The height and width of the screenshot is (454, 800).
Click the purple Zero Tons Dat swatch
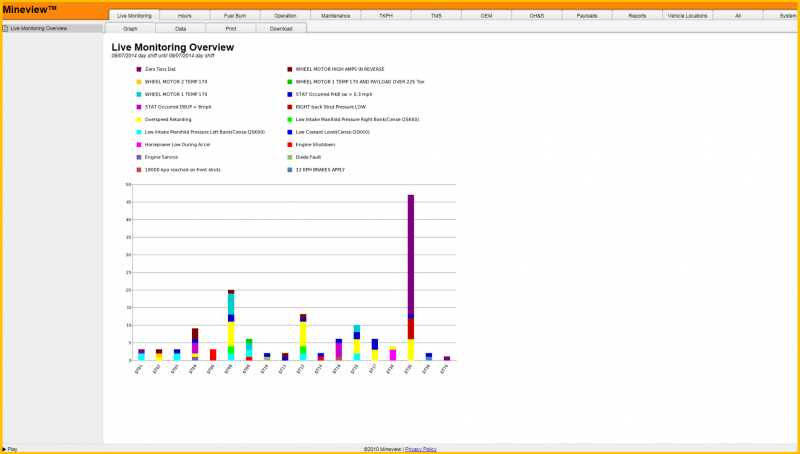139,69
